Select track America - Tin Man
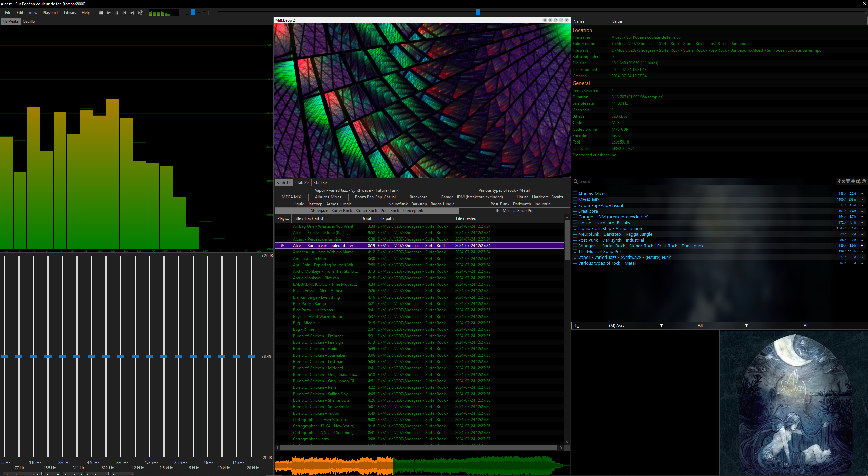This screenshot has height=476, width=868. pos(420,259)
